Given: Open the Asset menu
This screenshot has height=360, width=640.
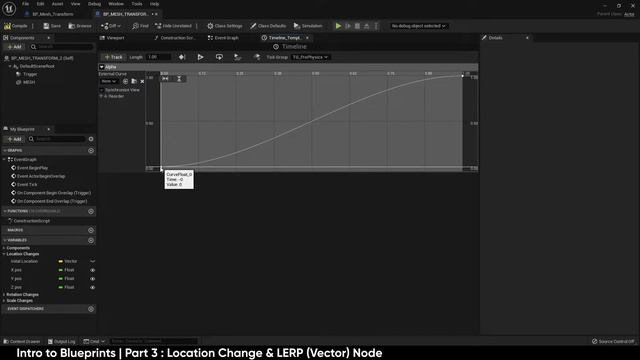Looking at the screenshot, I should pyautogui.click(x=57, y=4).
